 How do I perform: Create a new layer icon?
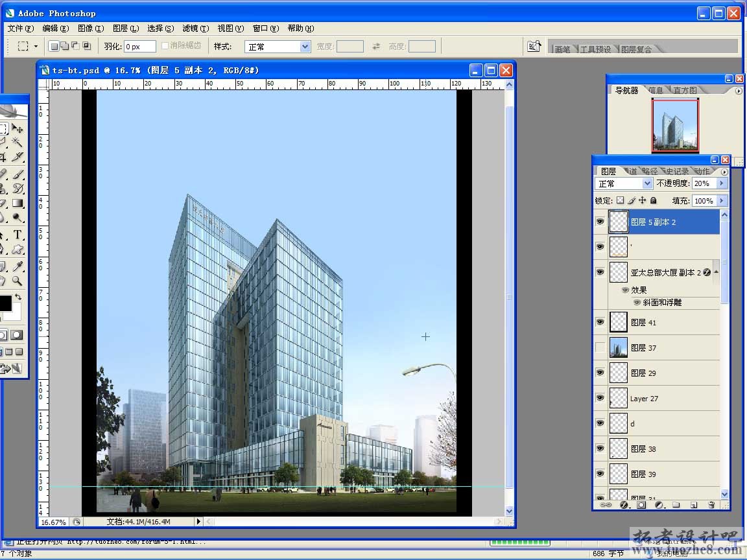(694, 505)
